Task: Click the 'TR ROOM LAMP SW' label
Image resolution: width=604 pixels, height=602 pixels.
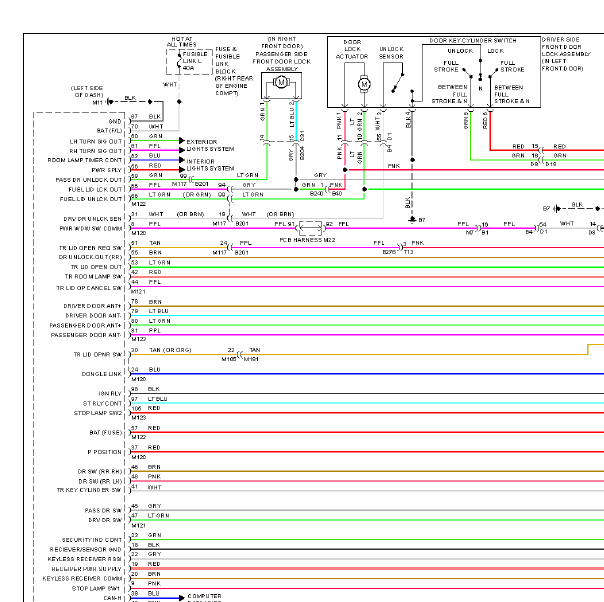Action: pos(93,277)
